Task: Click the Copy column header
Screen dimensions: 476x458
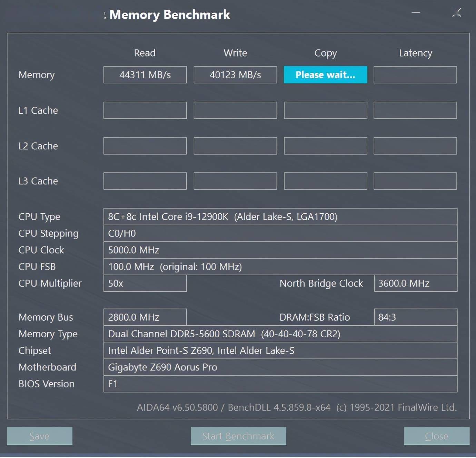Action: [x=326, y=53]
